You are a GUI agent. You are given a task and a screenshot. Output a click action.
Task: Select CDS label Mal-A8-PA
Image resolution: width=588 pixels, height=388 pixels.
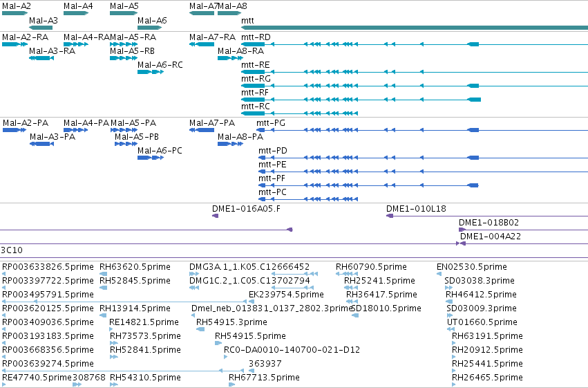click(240, 137)
